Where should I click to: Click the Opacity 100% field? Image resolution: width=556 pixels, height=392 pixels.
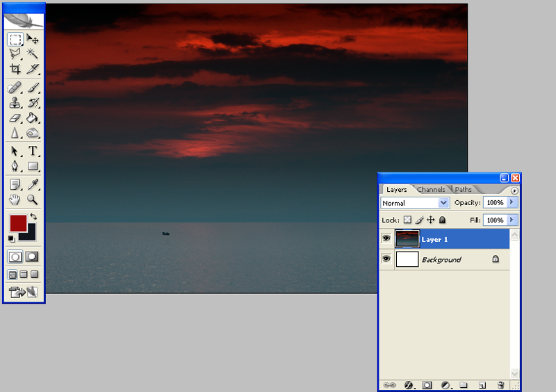(495, 202)
